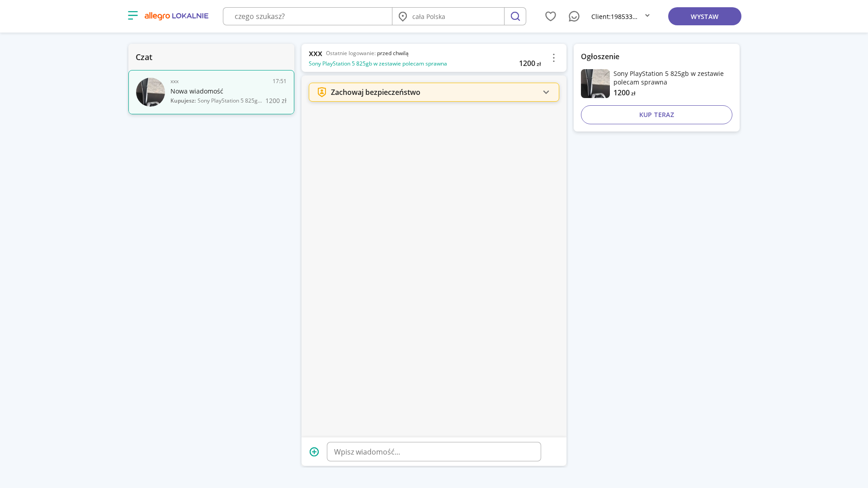Screen dimensions: 868x488
Task: Click the KUP TERAZ button
Action: [656, 115]
